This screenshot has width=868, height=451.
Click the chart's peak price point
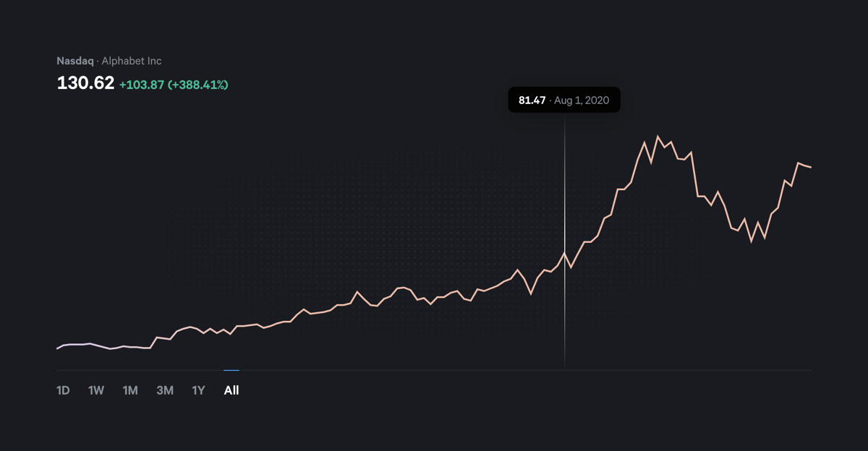pos(658,134)
